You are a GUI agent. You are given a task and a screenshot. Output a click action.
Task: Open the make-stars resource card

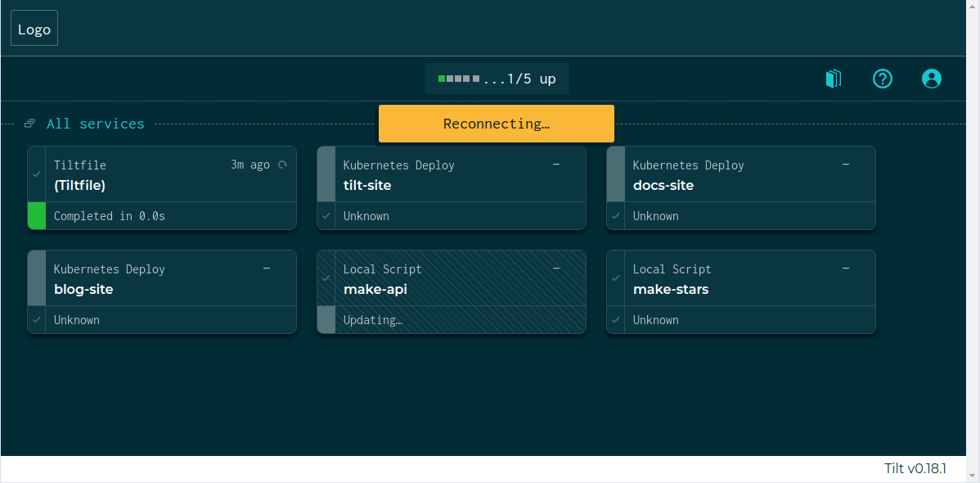click(740, 291)
